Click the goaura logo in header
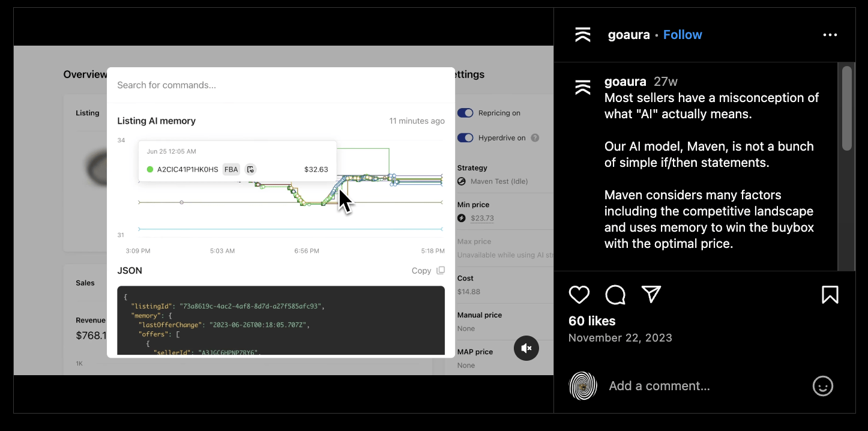This screenshot has width=868, height=431. point(583,35)
